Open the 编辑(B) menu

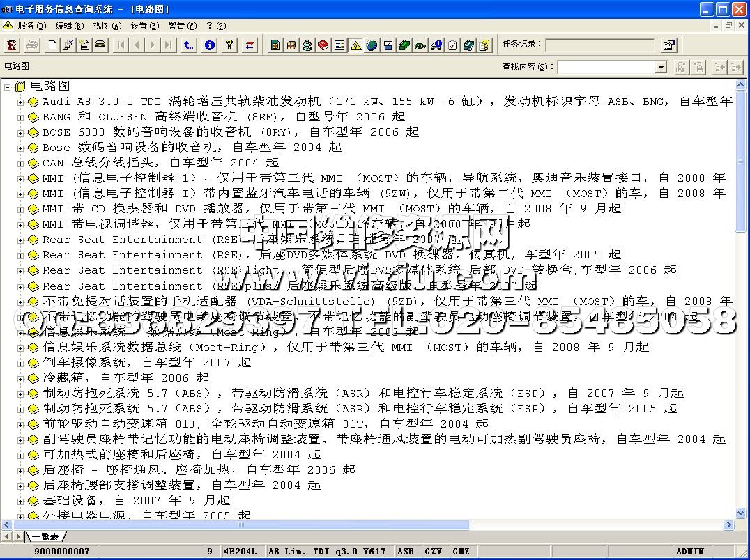(x=70, y=26)
